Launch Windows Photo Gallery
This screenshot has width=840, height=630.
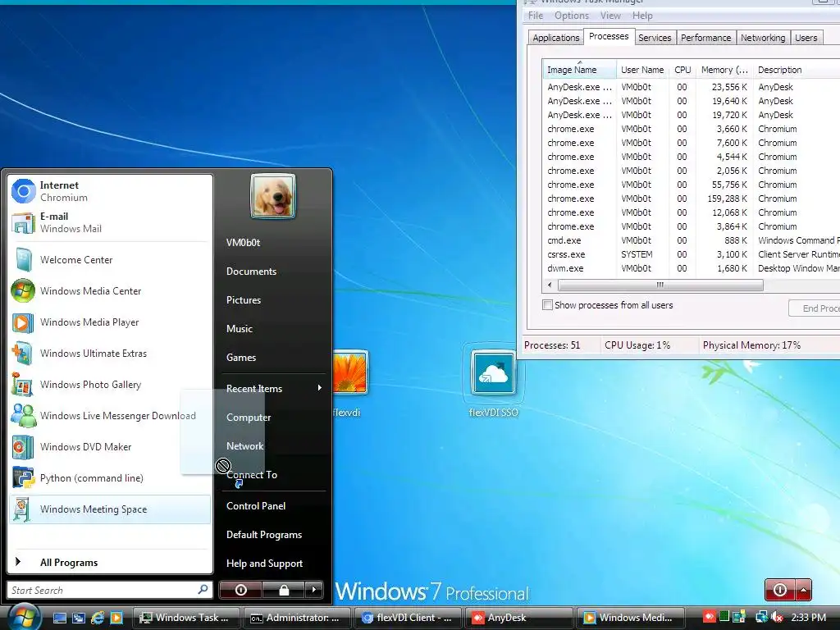click(x=110, y=385)
